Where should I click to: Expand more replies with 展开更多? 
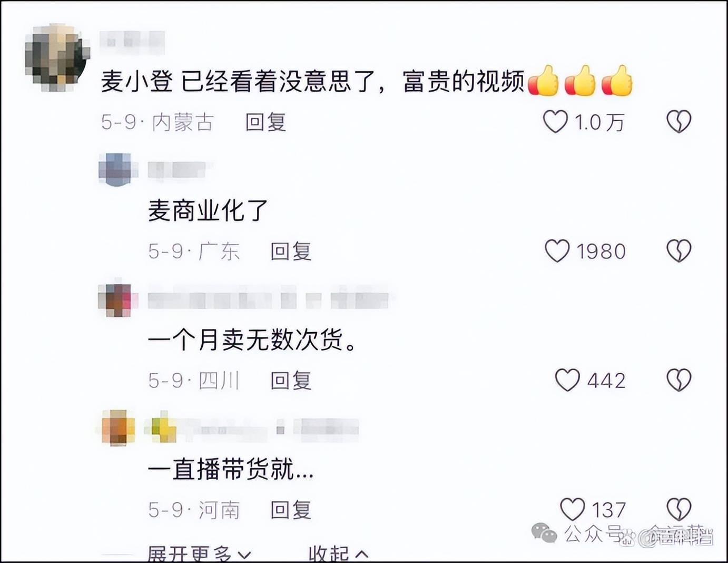coord(199,554)
